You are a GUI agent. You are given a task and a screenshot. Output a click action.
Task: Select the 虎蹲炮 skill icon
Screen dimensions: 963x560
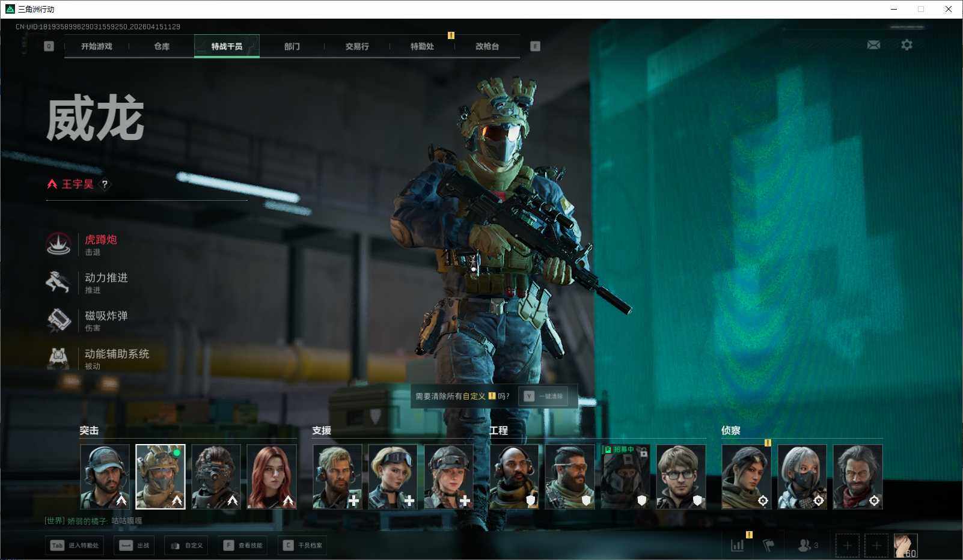(59, 244)
